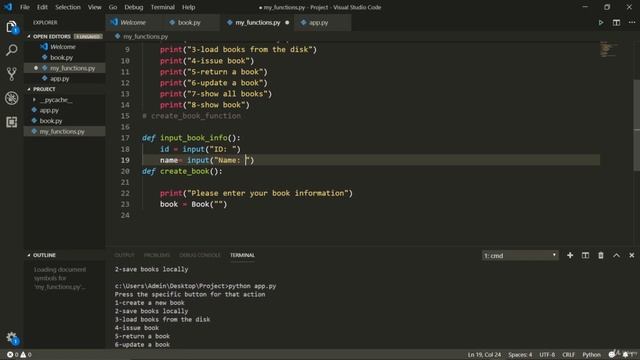This screenshot has width=640, height=360.
Task: Open the View menu
Action: 94,7
